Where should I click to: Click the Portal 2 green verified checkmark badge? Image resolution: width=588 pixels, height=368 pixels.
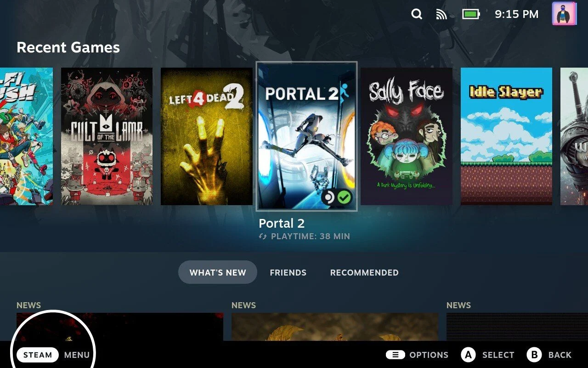(x=344, y=197)
